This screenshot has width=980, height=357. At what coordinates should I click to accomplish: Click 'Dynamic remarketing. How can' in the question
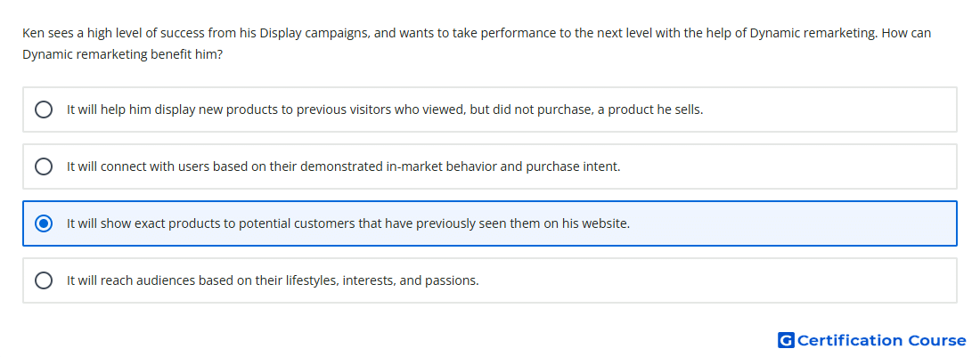(841, 33)
